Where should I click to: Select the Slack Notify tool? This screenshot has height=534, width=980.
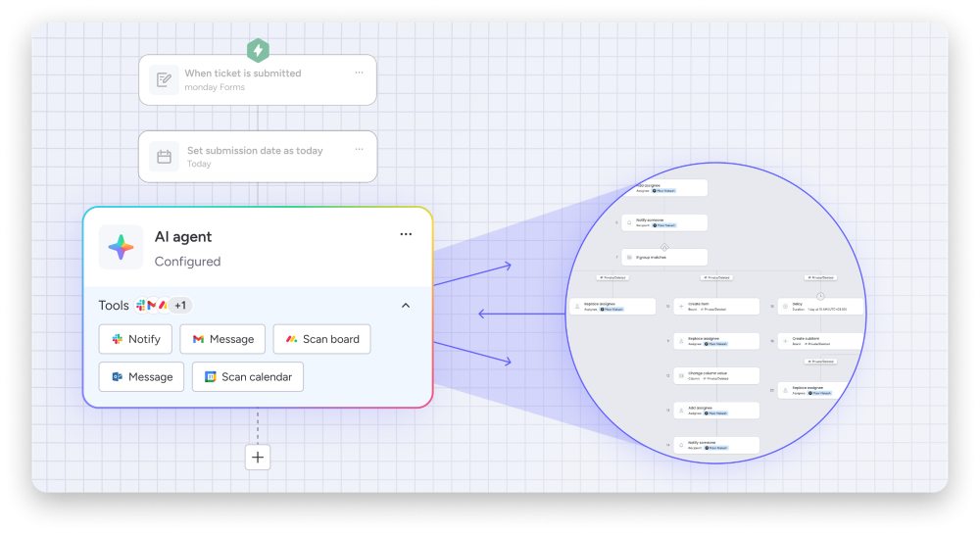pos(135,339)
